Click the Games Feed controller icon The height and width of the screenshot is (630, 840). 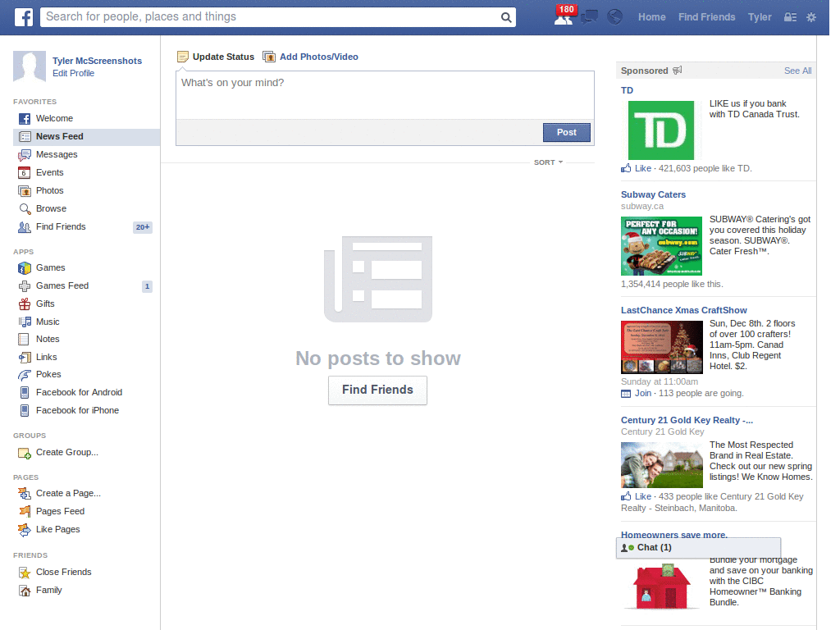pyautogui.click(x=25, y=286)
